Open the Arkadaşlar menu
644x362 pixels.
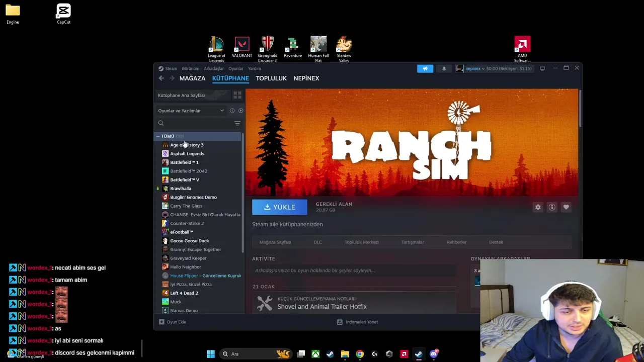point(214,68)
